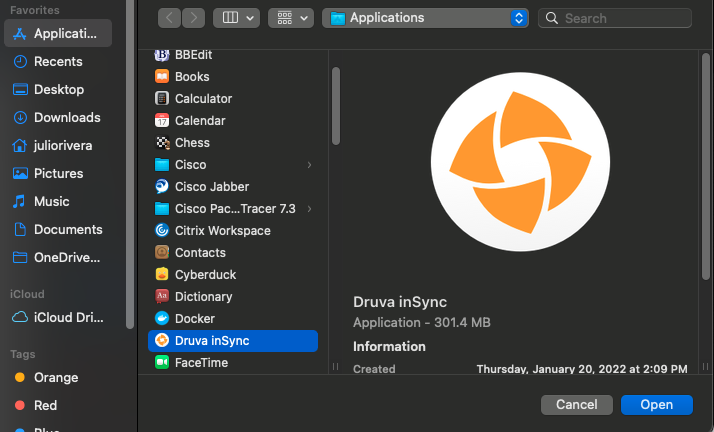
Task: Click the Contacts app icon
Action: click(162, 252)
